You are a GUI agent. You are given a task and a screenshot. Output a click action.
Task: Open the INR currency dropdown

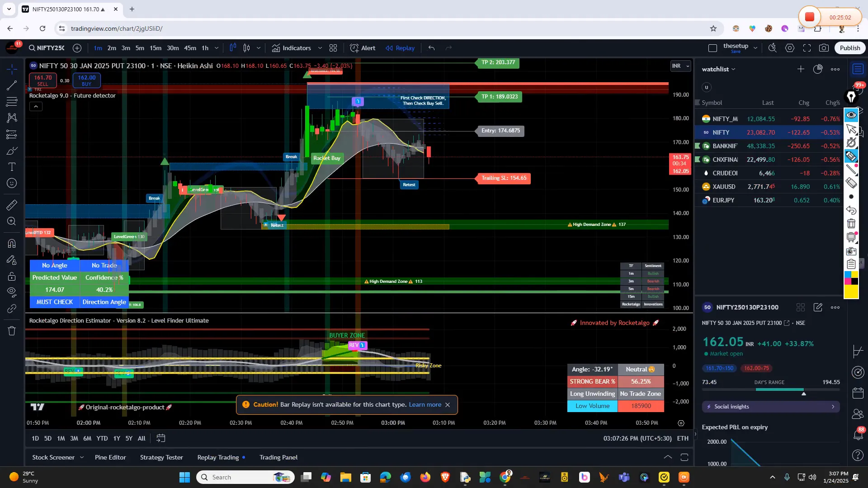pos(680,66)
